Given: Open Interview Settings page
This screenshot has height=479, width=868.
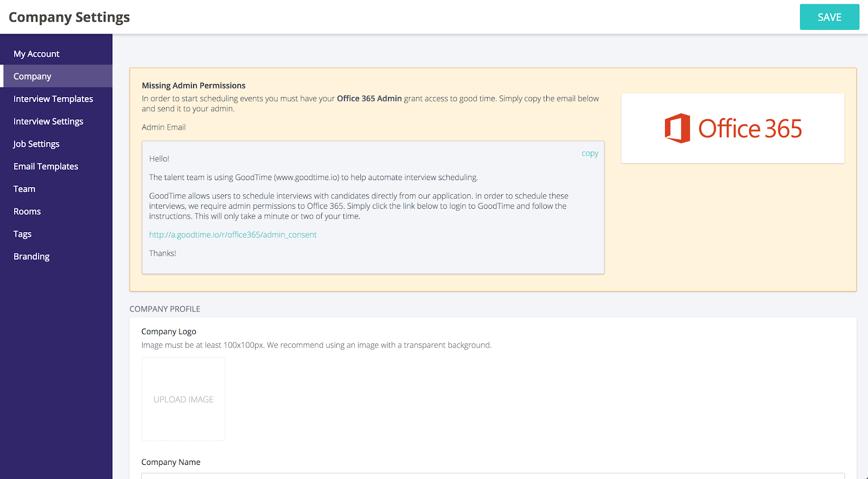Looking at the screenshot, I should [48, 122].
